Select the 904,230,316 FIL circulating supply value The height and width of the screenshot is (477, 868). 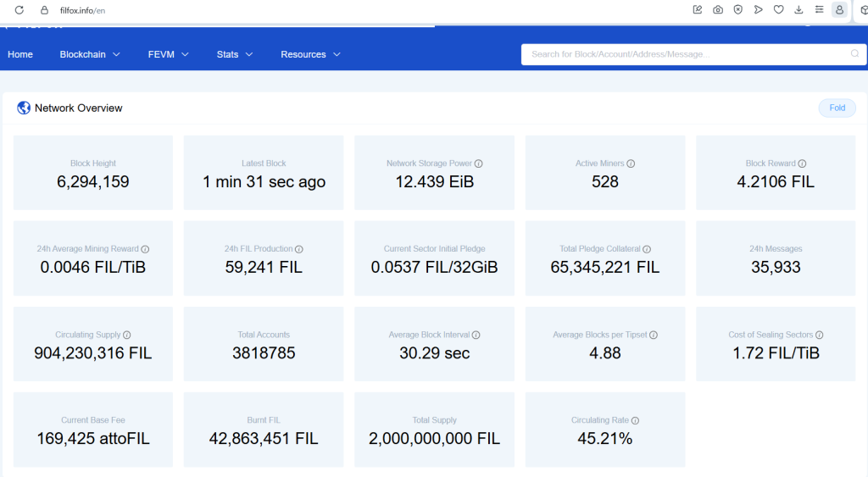click(93, 353)
